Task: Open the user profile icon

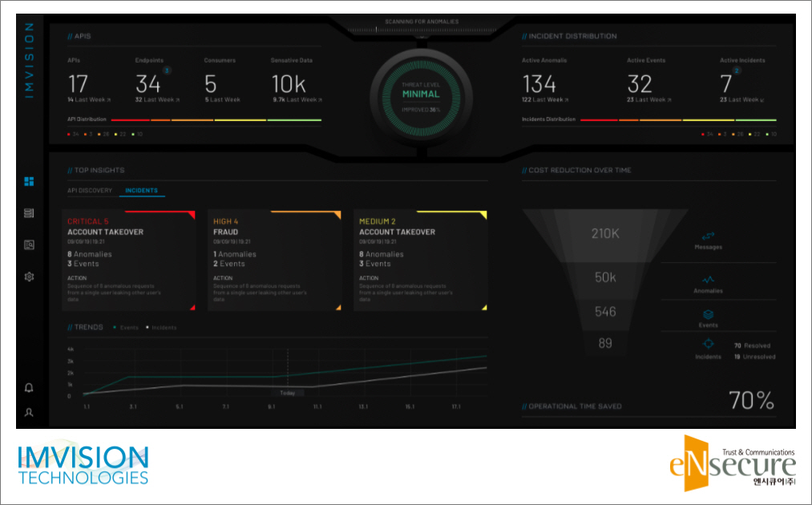Action: [29, 412]
